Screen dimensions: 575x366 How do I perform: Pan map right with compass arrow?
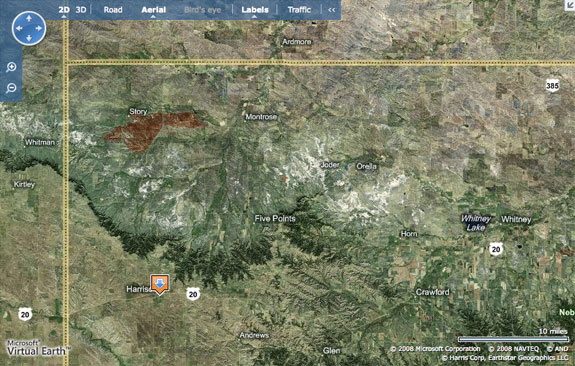[39, 28]
